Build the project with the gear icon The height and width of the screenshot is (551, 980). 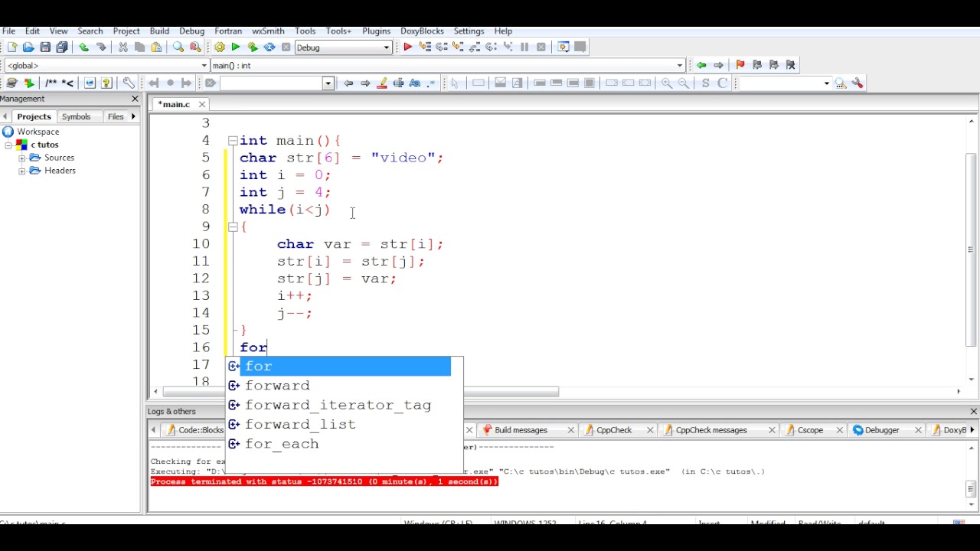point(220,47)
